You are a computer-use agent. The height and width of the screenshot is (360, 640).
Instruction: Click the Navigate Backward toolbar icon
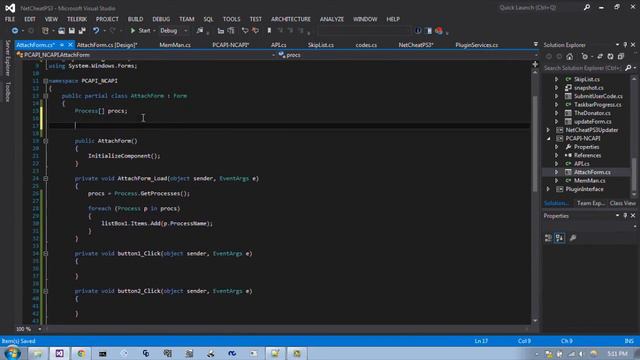tap(15, 31)
